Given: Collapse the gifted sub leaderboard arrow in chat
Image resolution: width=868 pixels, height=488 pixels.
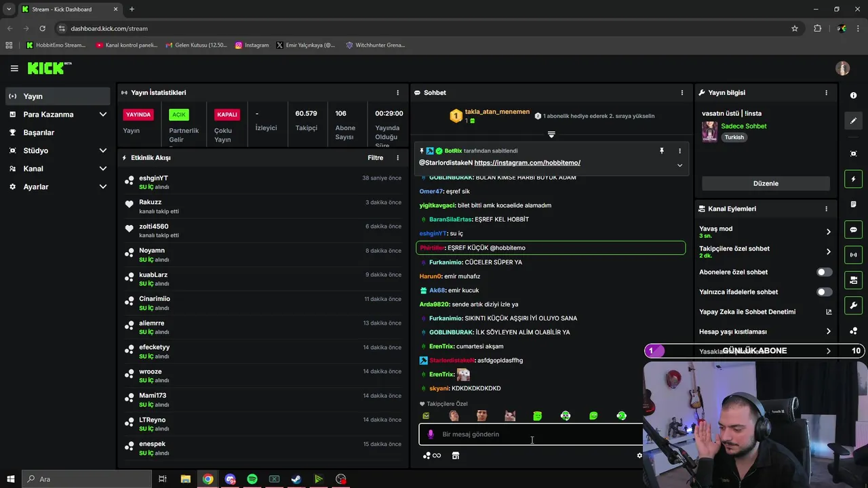Looking at the screenshot, I should pos(551,135).
